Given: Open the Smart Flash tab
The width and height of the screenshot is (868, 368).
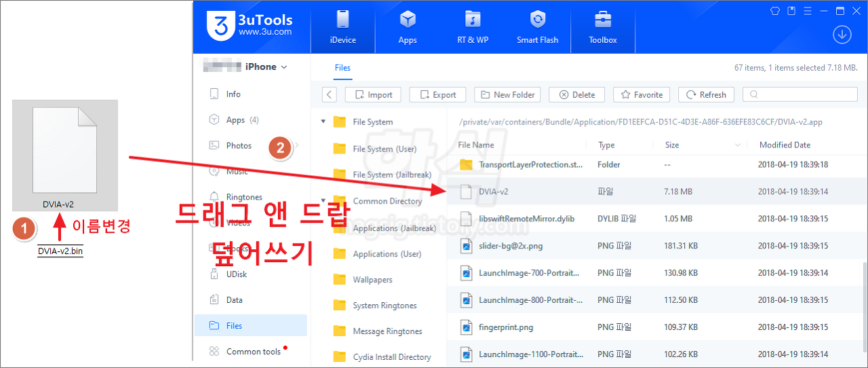Looking at the screenshot, I should tap(538, 27).
